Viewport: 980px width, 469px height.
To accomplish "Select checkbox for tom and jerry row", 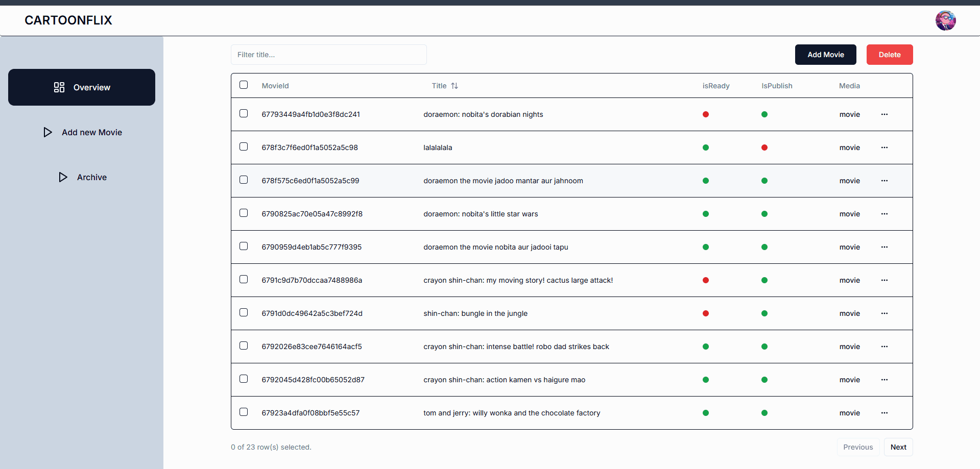I will pos(244,412).
